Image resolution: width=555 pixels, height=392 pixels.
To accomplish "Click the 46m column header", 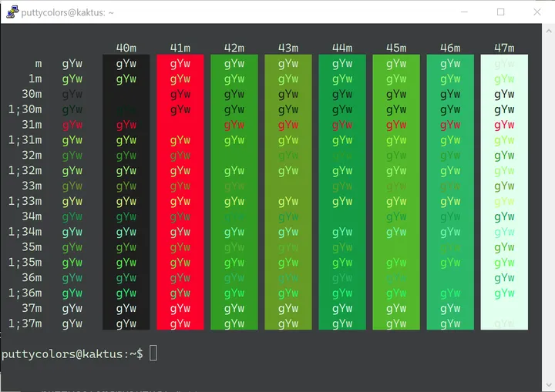I will [450, 48].
